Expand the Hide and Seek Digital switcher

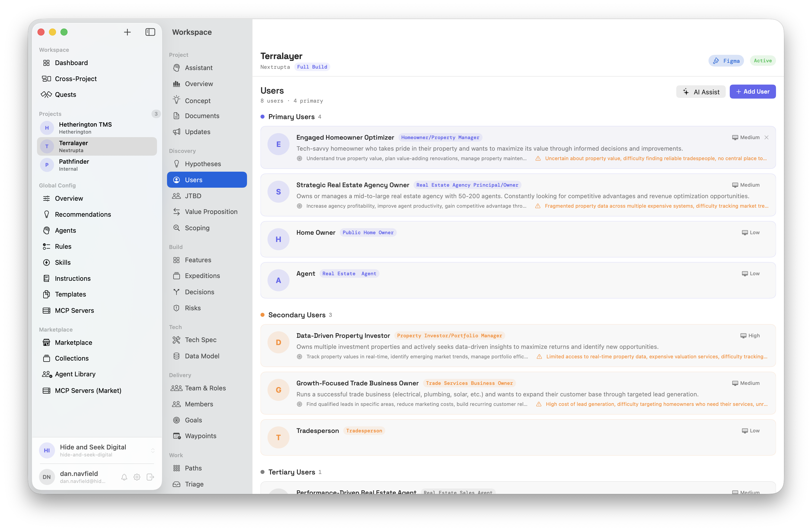point(152,450)
